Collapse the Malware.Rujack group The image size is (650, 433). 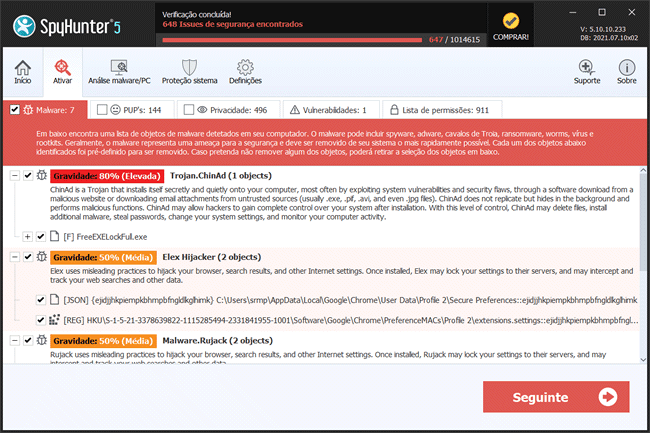click(15, 341)
